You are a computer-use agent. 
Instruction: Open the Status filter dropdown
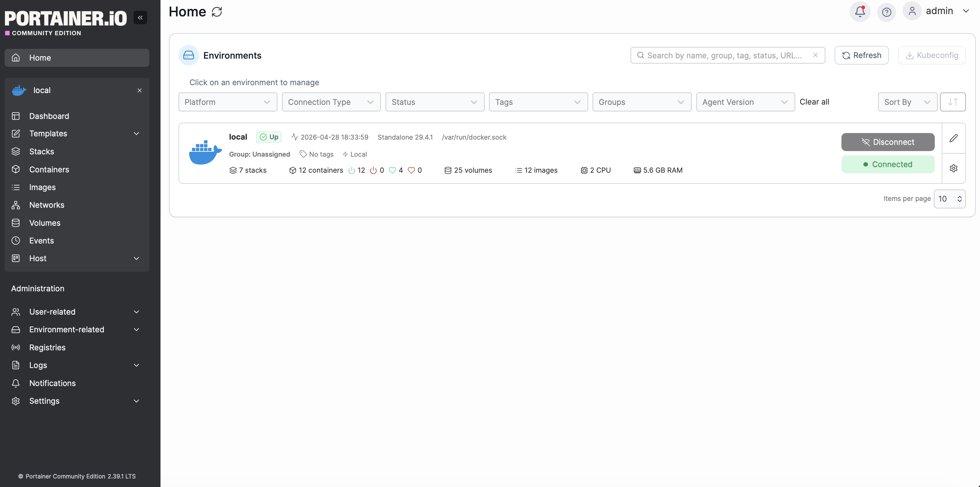tap(434, 102)
